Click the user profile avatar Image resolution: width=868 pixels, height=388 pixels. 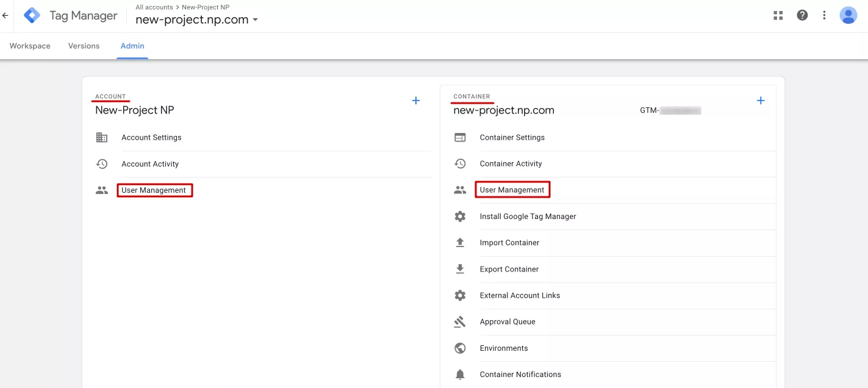[x=848, y=15]
